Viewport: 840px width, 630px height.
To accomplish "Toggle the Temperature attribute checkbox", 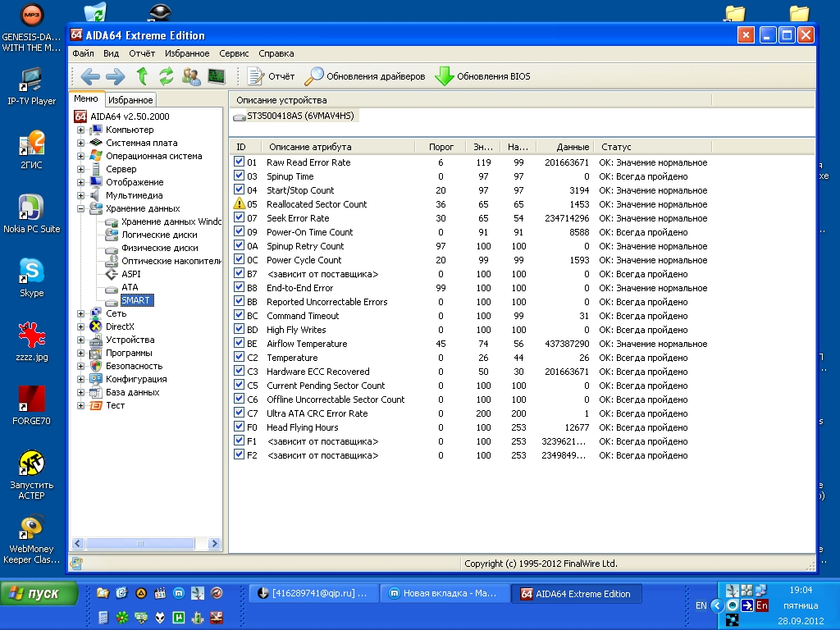I will tap(240, 358).
